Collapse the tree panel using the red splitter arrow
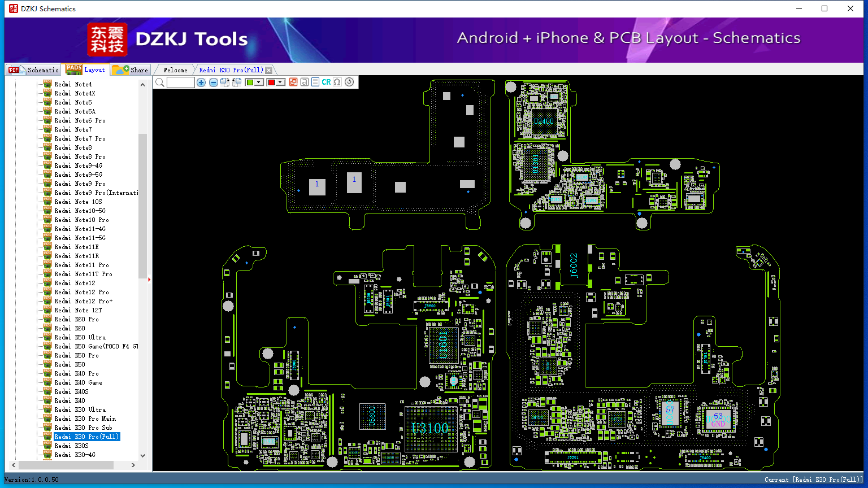Screen dimensions: 868x488 [149, 279]
